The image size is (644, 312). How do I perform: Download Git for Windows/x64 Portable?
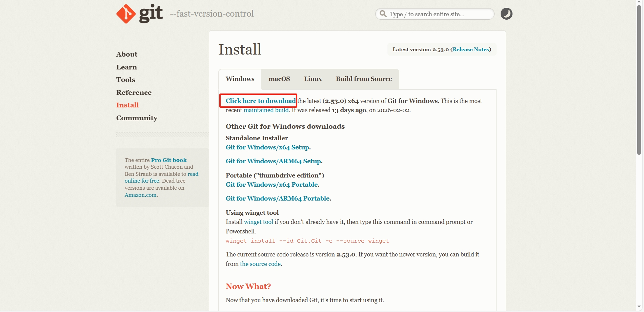point(272,185)
